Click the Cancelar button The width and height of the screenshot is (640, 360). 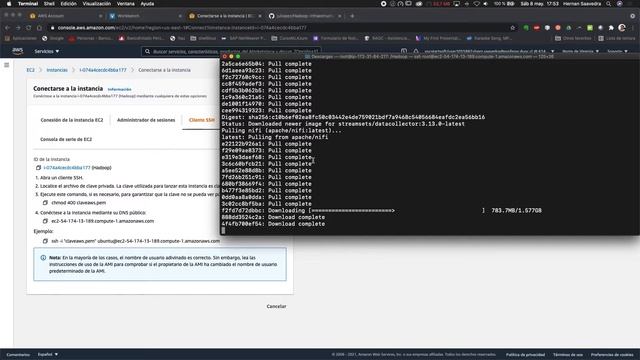(x=276, y=306)
